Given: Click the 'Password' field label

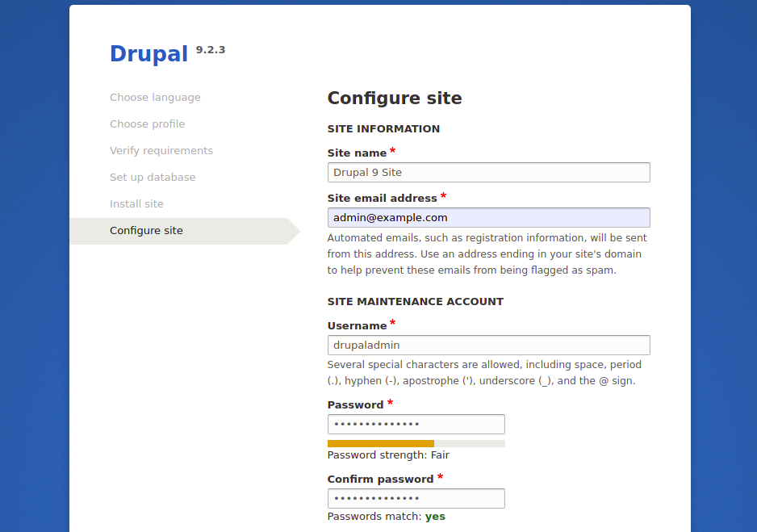Looking at the screenshot, I should [355, 405].
